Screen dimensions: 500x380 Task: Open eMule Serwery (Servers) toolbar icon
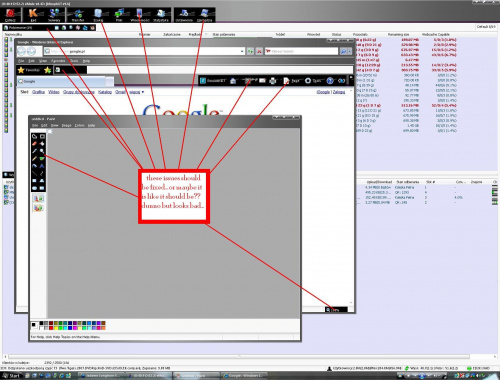coord(54,15)
